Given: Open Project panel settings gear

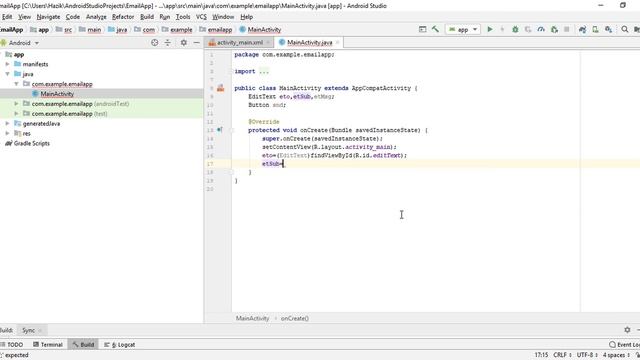Looking at the screenshot, I should click(x=184, y=42).
